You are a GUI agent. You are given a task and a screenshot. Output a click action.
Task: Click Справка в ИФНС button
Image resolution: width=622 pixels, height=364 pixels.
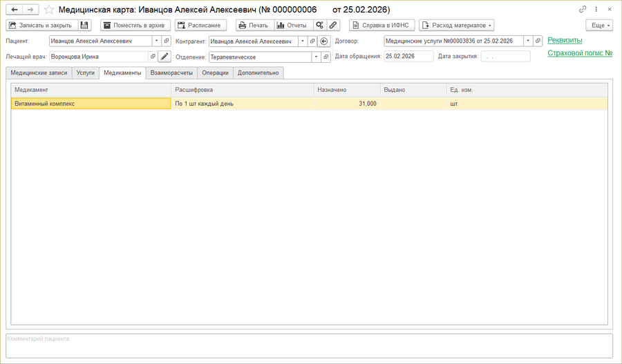tap(382, 26)
